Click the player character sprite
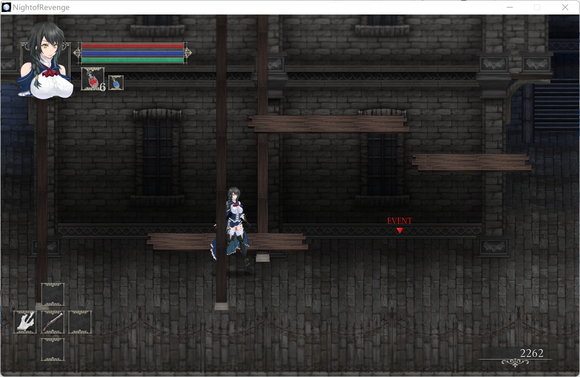 pyautogui.click(x=232, y=230)
